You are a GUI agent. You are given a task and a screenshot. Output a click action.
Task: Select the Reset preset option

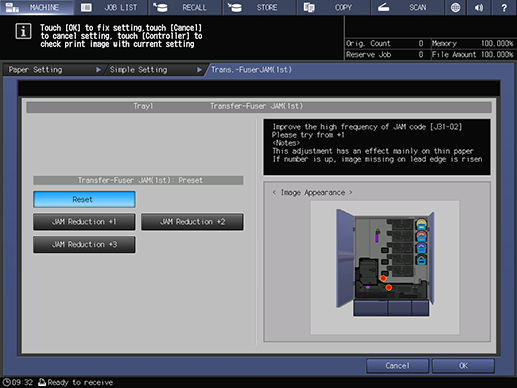coord(84,199)
